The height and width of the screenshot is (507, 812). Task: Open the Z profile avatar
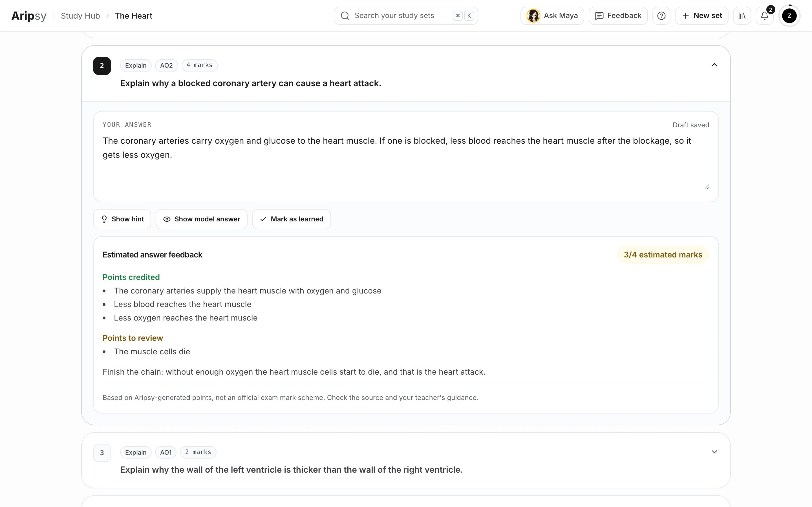789,16
